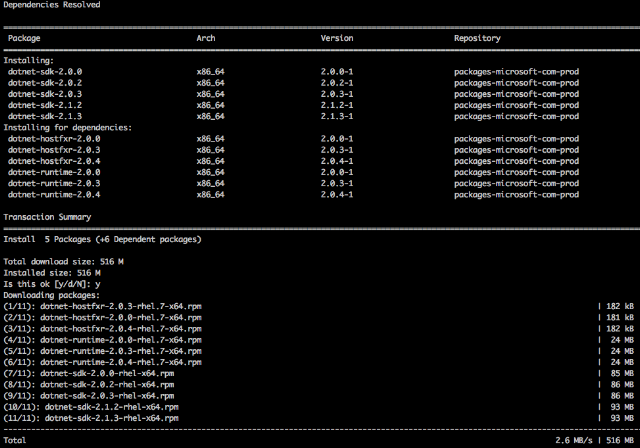Click the 516 MB total size value
This screenshot has width=640, height=448.
pos(620,441)
